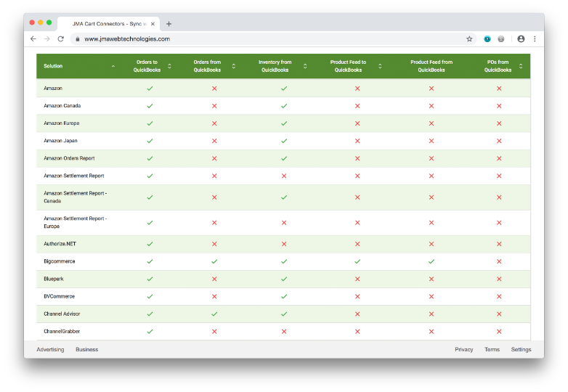The image size is (568, 392).
Task: Click Bluepark's Inventory from QuickBooks checkmark
Action: tap(284, 279)
